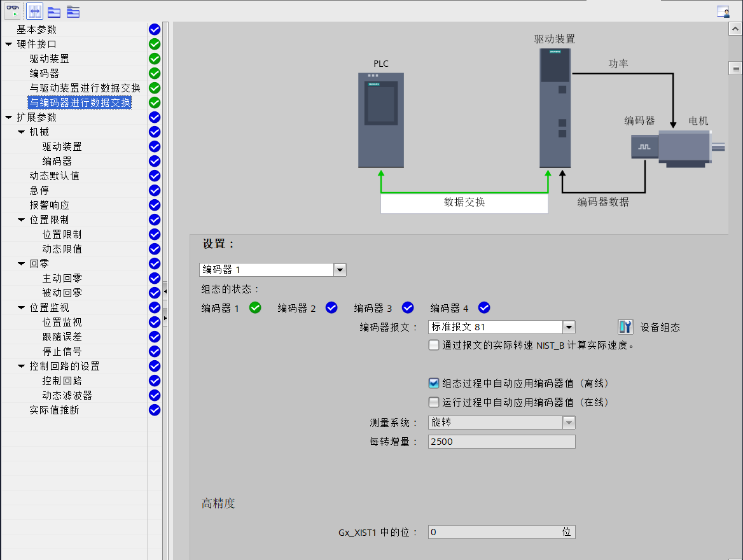This screenshot has height=560, width=743.
Task: Click the expand all folders icon
Action: (53, 11)
